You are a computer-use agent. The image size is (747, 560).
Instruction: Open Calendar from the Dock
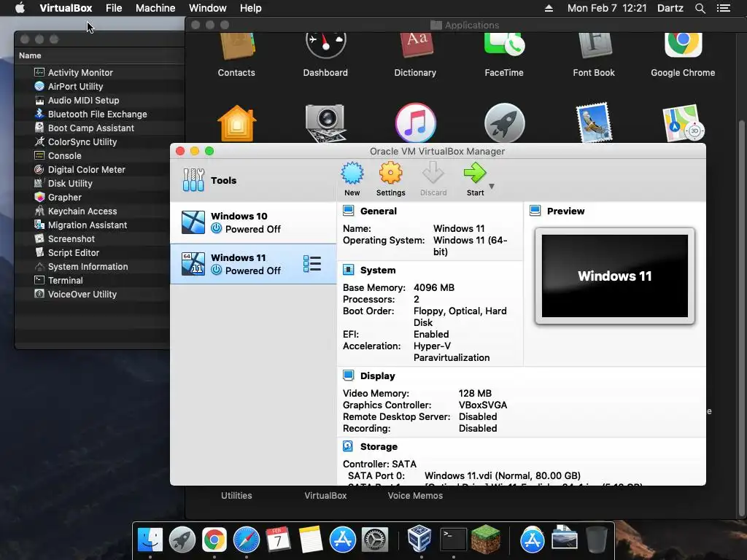(x=278, y=539)
